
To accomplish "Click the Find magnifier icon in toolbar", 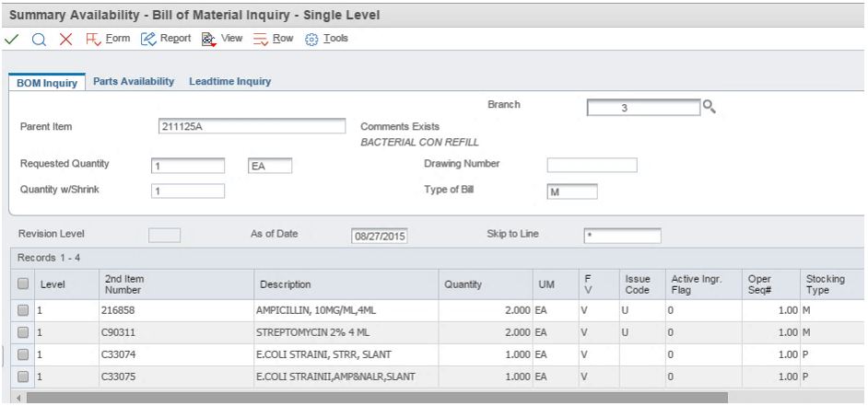I will [39, 40].
